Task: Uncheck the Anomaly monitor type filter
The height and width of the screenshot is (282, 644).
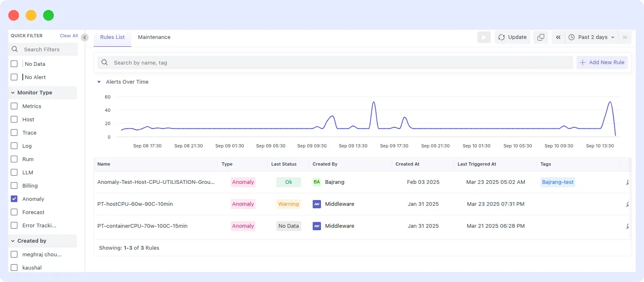Action: (14, 199)
